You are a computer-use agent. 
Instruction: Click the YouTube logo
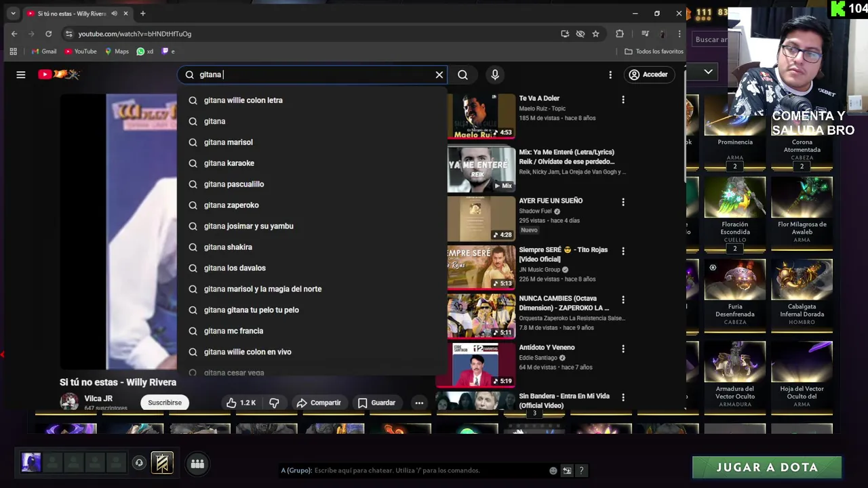(x=58, y=75)
